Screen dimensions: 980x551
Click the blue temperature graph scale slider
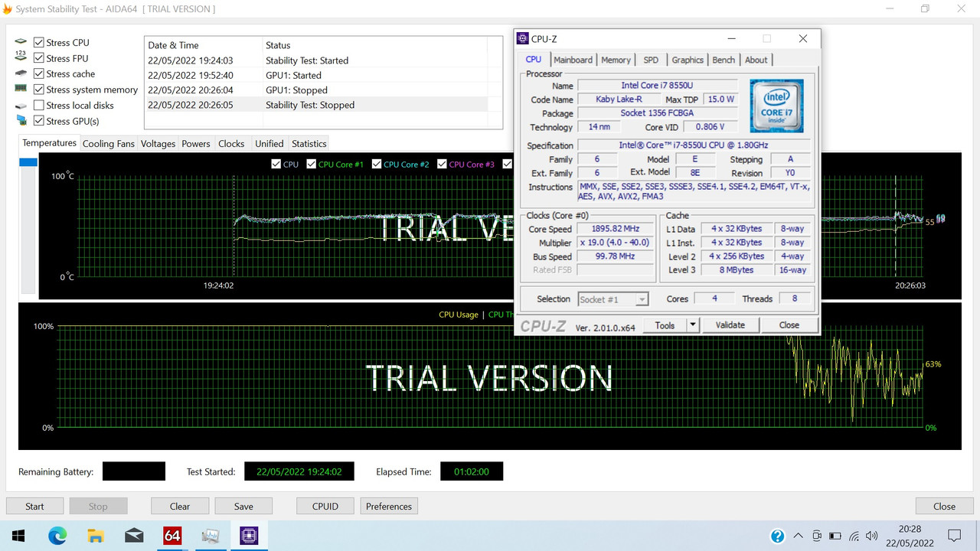pos(28,162)
